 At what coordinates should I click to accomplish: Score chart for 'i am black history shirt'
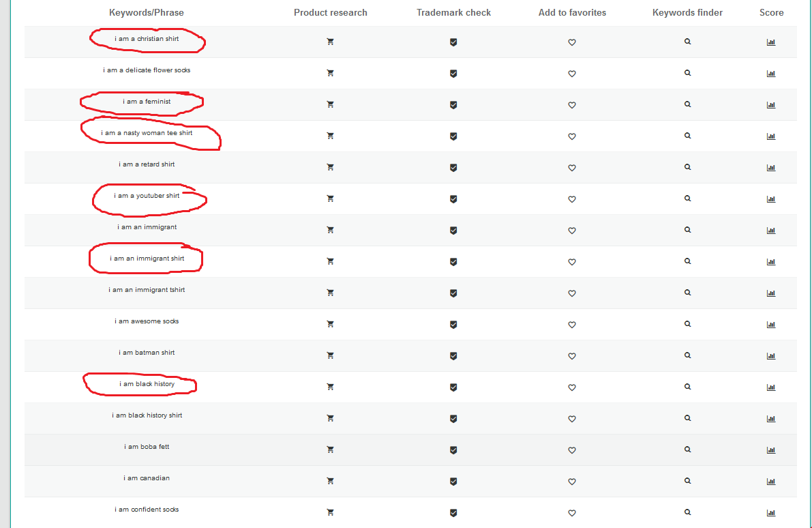tap(771, 419)
